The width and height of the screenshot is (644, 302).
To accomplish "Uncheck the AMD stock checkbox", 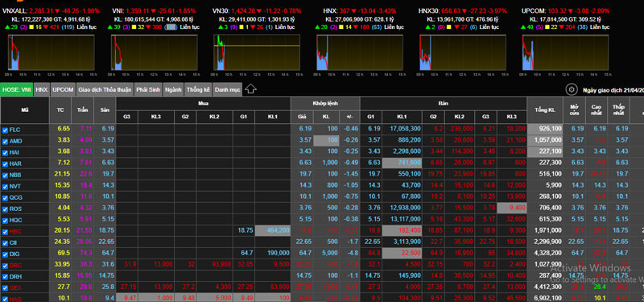I will 5,142.
